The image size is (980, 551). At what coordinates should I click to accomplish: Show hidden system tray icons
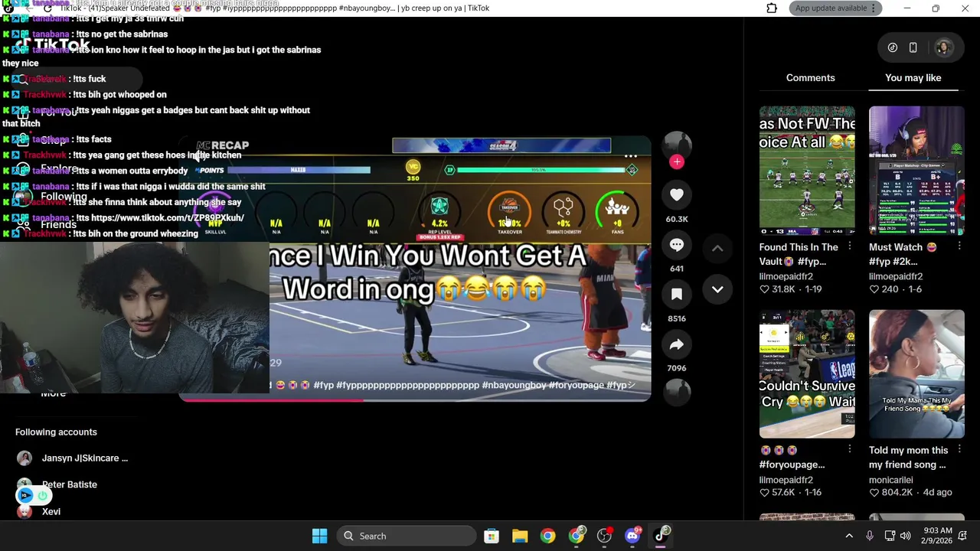coord(848,536)
